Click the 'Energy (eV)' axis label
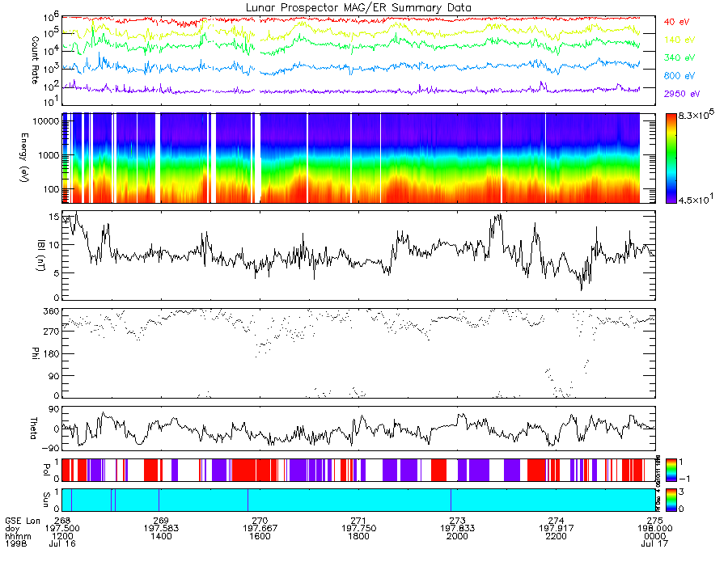Viewport: 728px width, 566px height. click(x=24, y=158)
